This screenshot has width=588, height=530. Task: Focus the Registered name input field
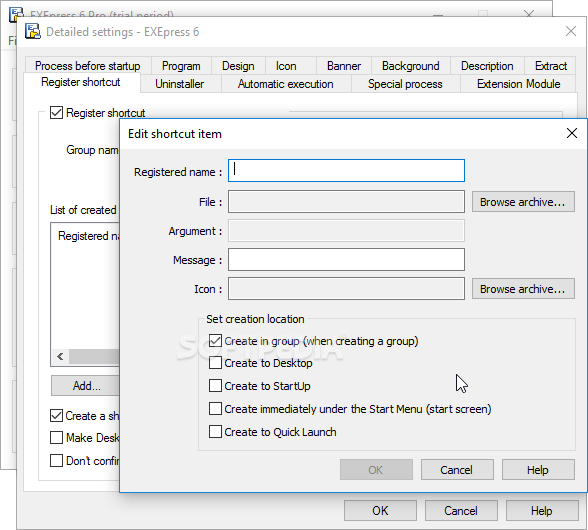click(346, 171)
